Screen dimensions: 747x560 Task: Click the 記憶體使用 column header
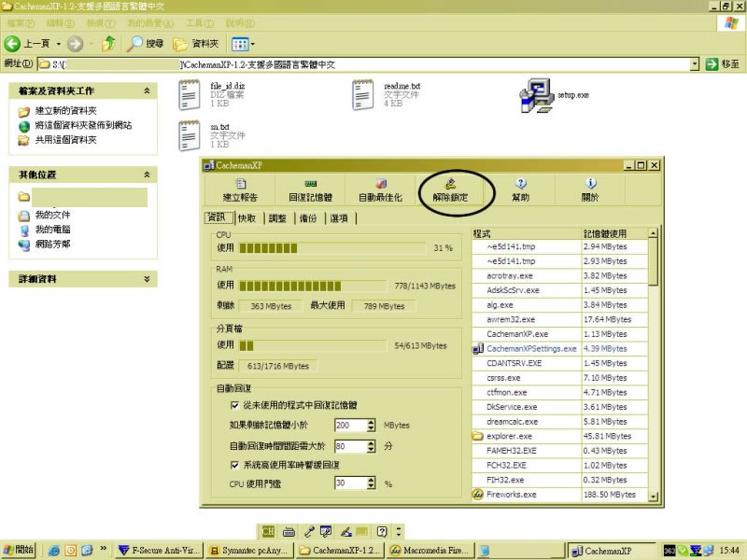pos(615,233)
